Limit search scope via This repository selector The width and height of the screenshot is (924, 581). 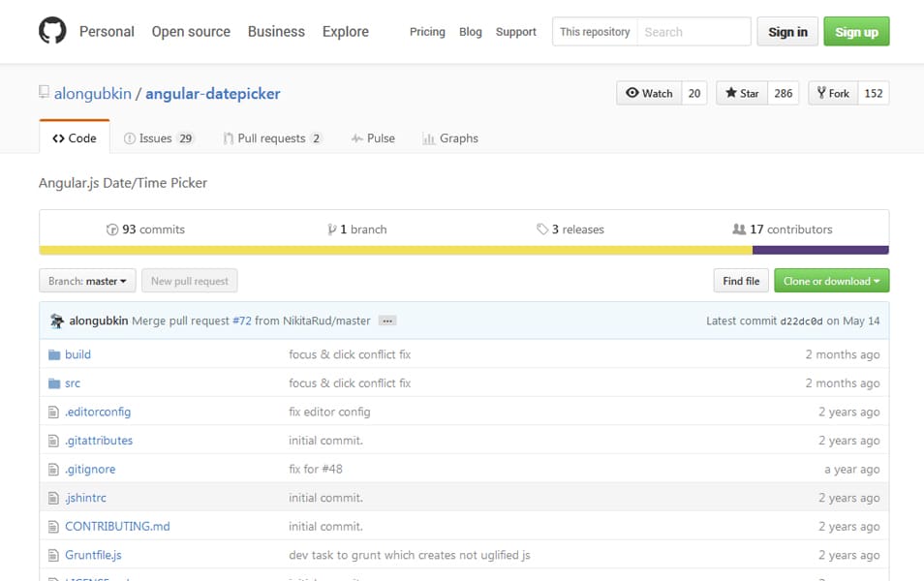pyautogui.click(x=595, y=32)
